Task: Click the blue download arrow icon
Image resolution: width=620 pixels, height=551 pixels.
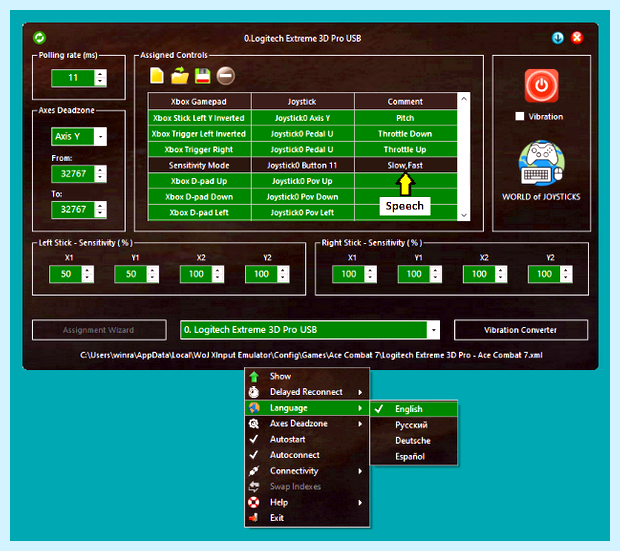Action: click(x=558, y=38)
